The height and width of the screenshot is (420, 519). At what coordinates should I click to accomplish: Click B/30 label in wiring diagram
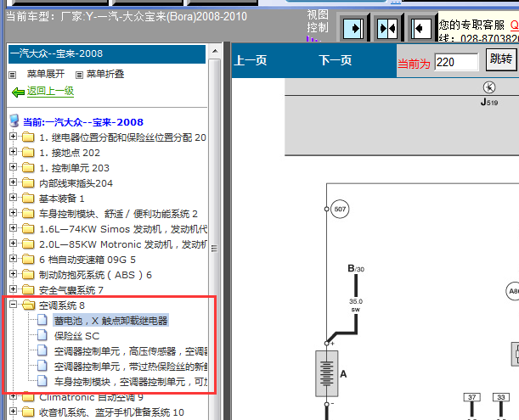pyautogui.click(x=356, y=268)
